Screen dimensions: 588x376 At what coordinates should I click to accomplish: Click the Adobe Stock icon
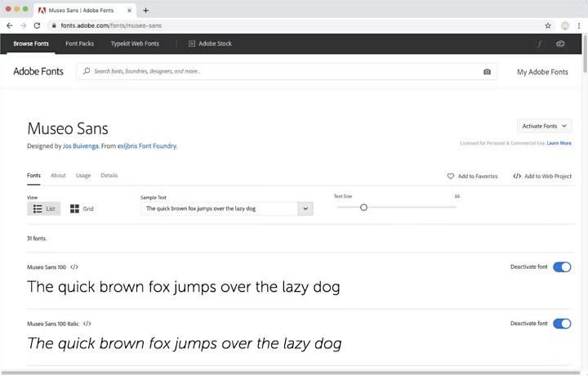[192, 43]
